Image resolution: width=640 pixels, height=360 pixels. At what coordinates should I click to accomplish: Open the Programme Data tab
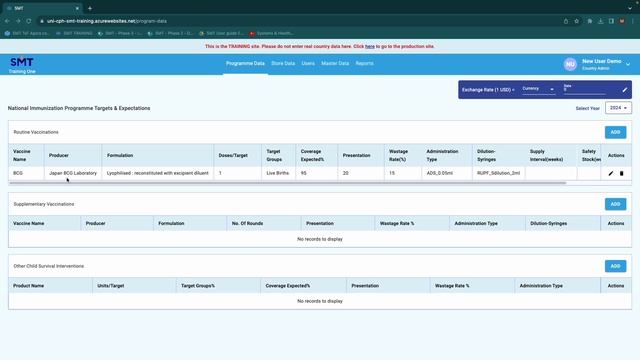click(x=245, y=63)
